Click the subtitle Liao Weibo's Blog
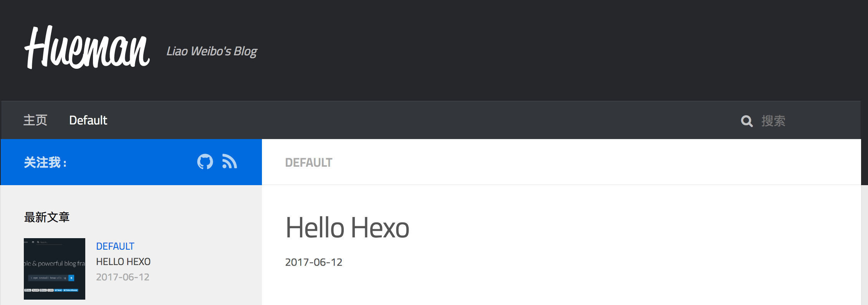Viewport: 868px width, 305px height. click(x=212, y=51)
